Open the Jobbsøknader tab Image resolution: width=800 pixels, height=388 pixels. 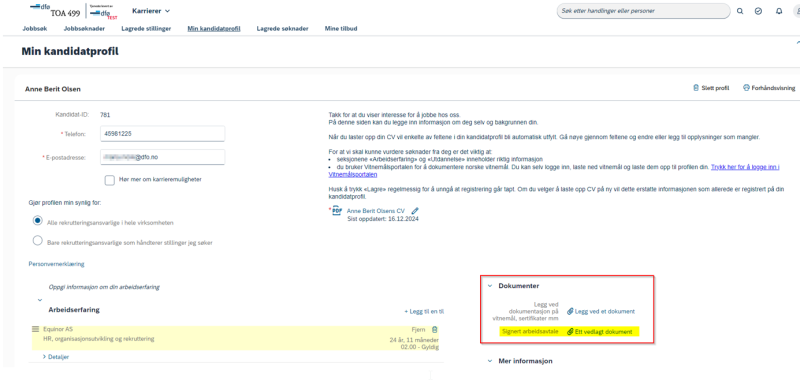pyautogui.click(x=84, y=29)
